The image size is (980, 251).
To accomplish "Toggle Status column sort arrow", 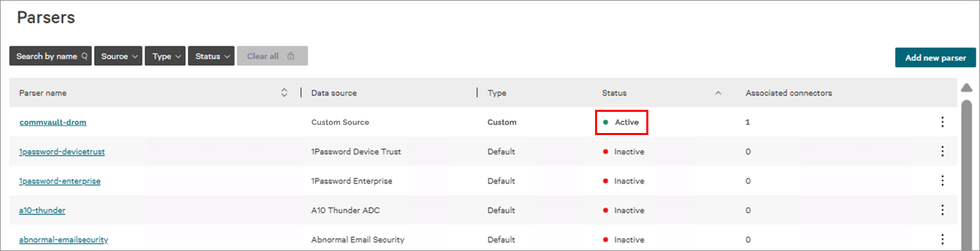I will (718, 93).
